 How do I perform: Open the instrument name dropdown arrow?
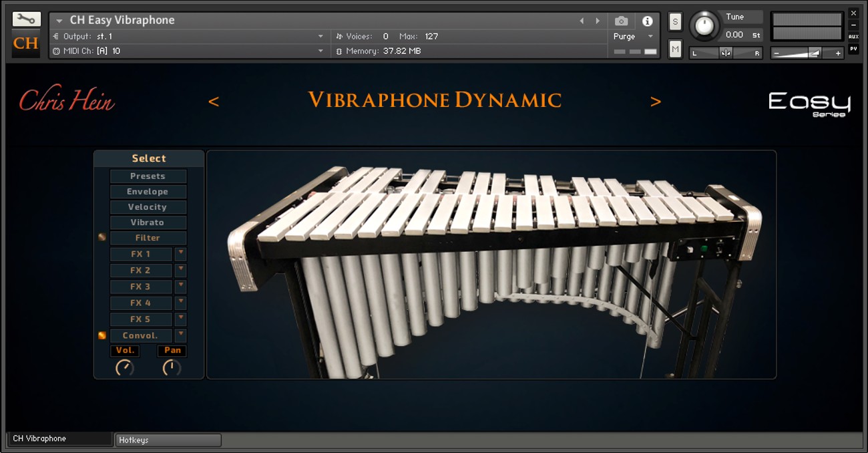(59, 21)
